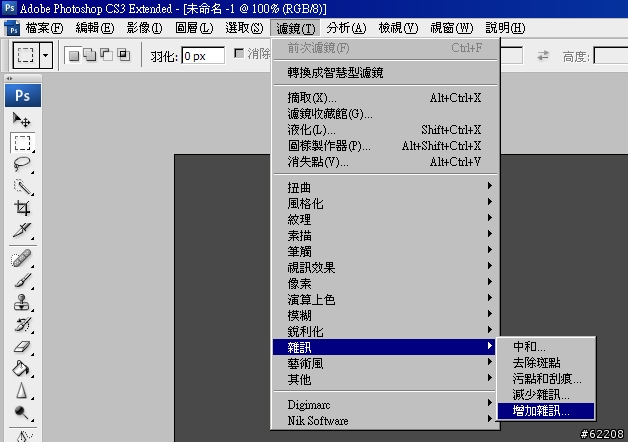Open the 影像(I) menu

[x=144, y=28]
